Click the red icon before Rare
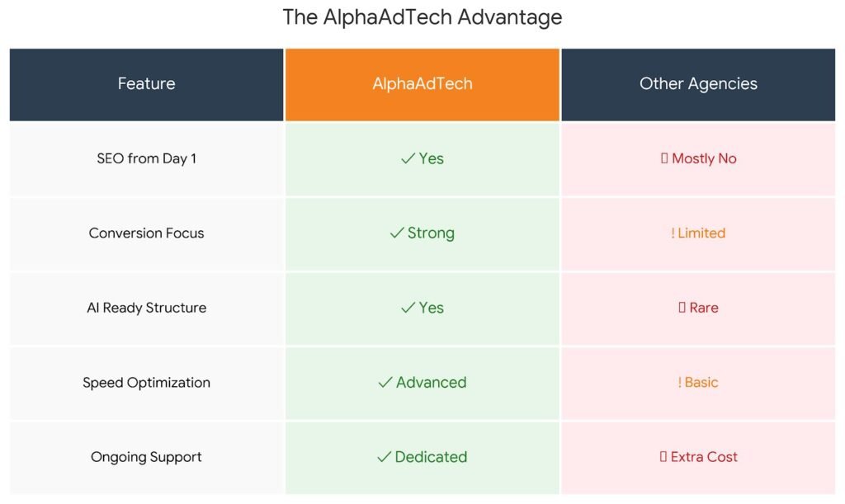The width and height of the screenshot is (845, 504). [x=682, y=308]
